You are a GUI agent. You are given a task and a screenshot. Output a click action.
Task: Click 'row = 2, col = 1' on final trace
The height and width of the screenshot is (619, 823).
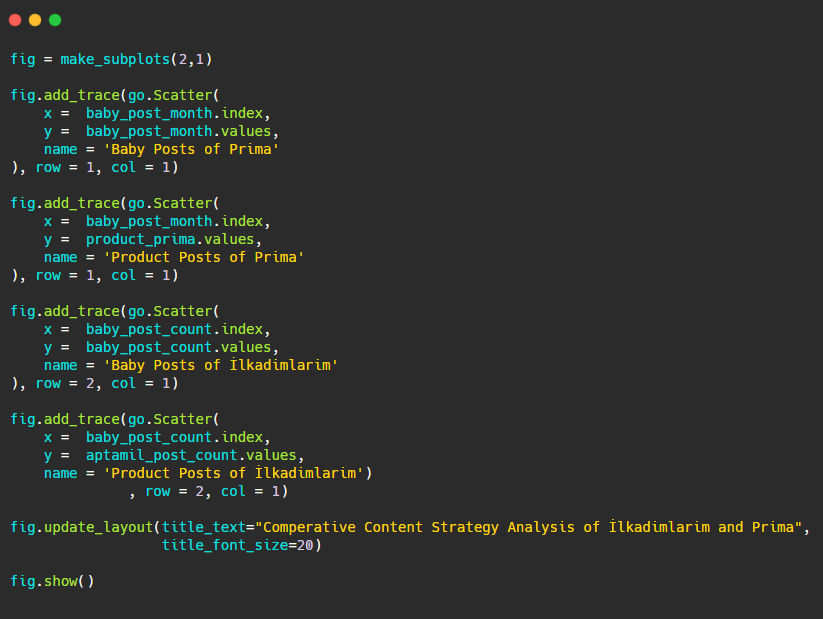(x=213, y=491)
